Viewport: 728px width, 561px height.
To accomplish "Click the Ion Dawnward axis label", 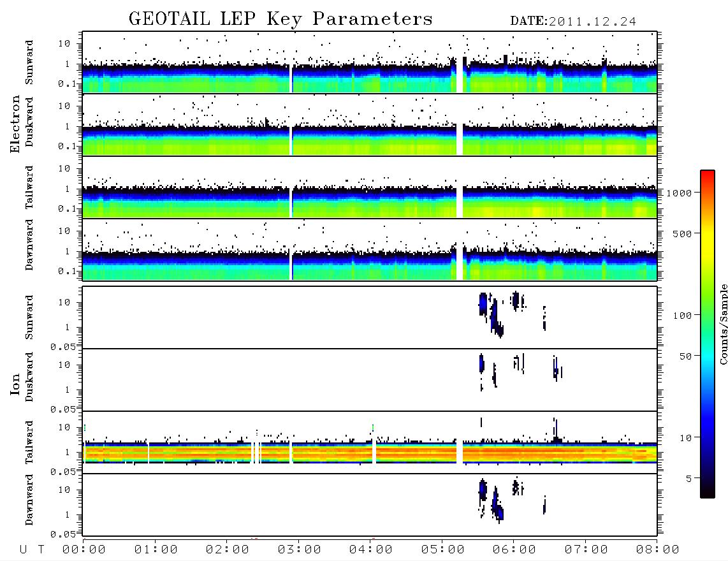I will 29,500.
